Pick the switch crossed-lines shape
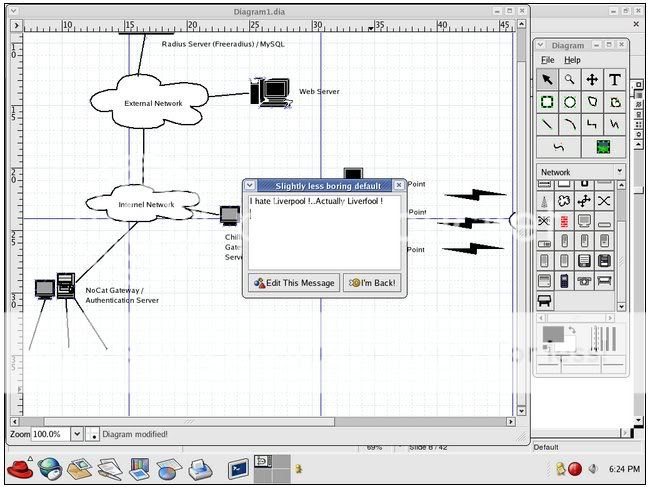 click(604, 201)
